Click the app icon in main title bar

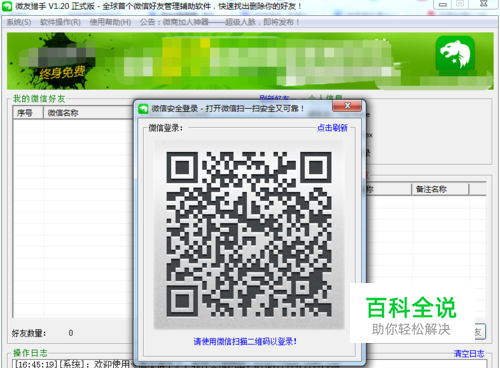click(7, 6)
